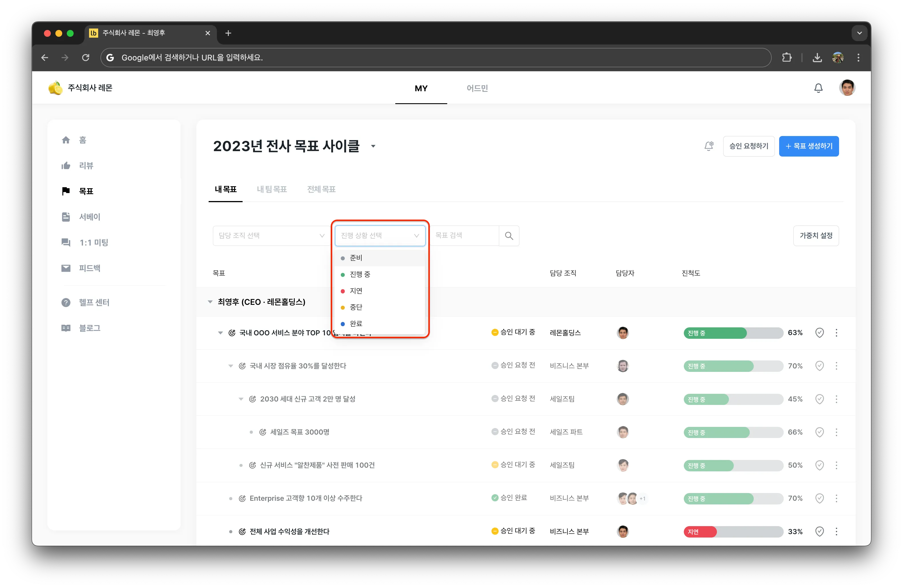Toggle check-in shield on the 45% row
The image size is (903, 588).
coord(820,399)
